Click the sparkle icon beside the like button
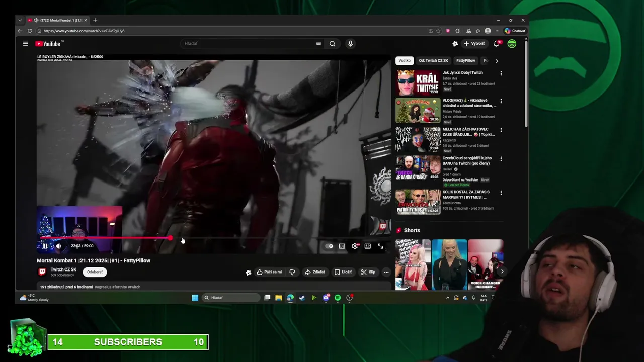644x362 pixels. [x=248, y=272]
